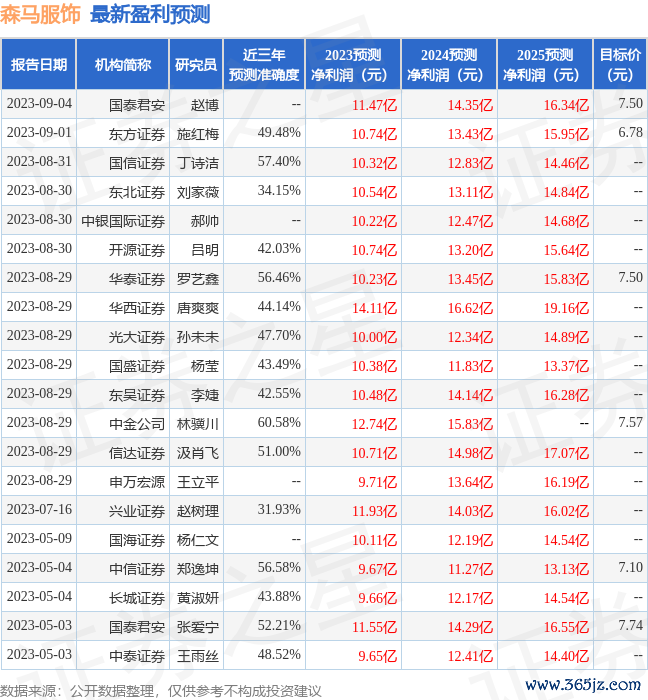Click the date 2023-05-09

[39, 538]
